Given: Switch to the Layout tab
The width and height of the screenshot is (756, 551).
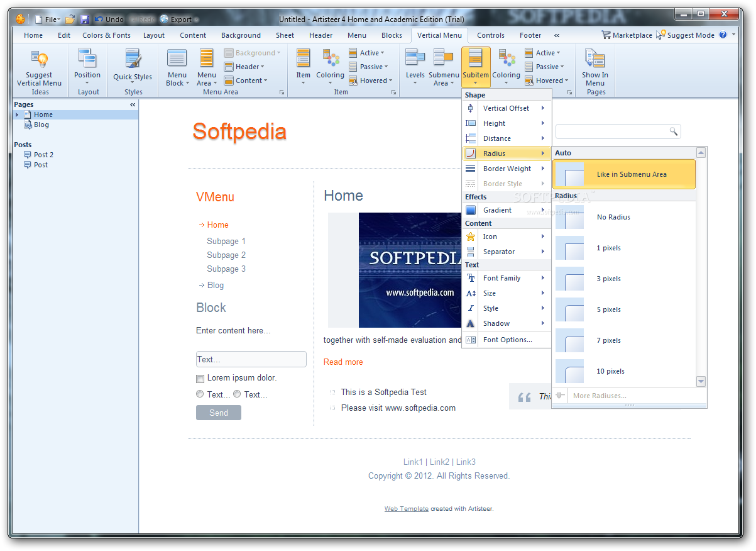Looking at the screenshot, I should click(x=154, y=35).
